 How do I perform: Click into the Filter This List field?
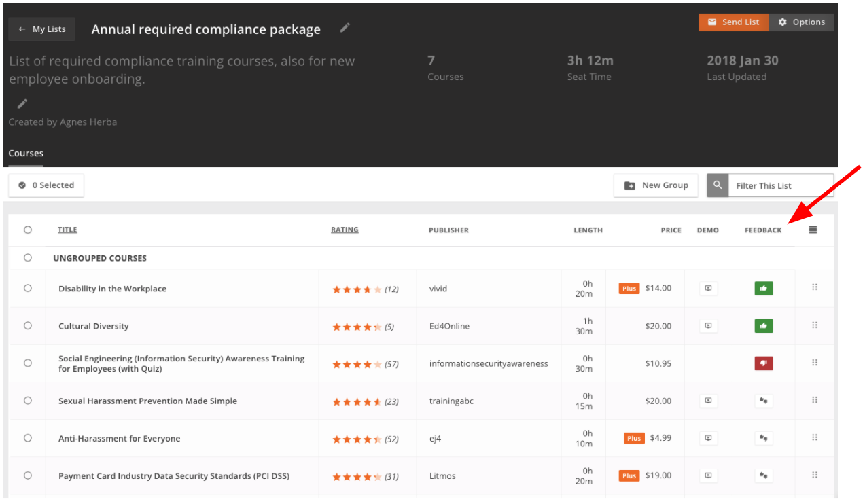pyautogui.click(x=779, y=185)
